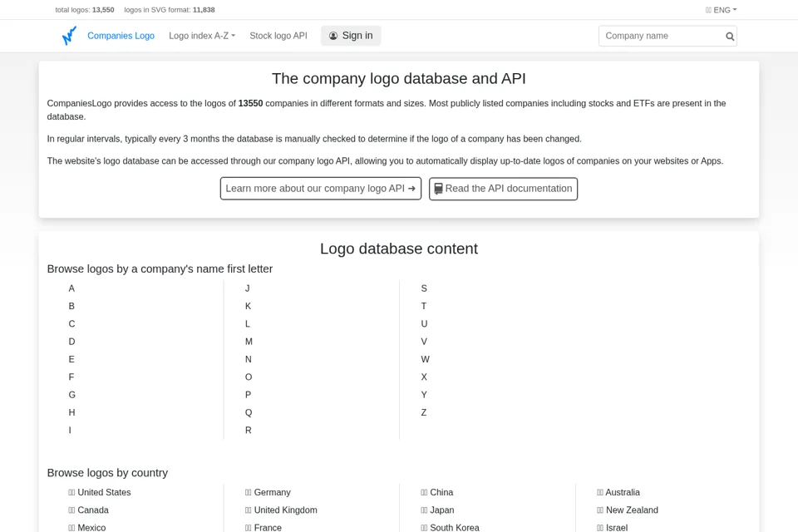Open Australia country logos
This screenshot has height=532, width=798.
618,492
